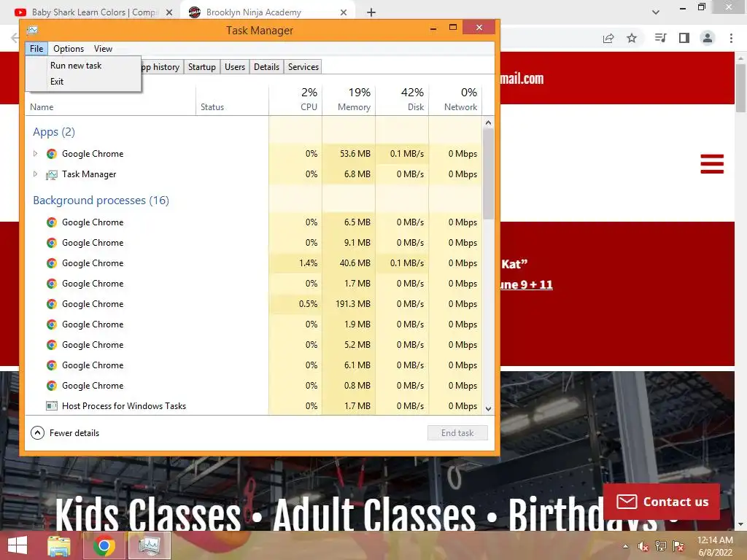Select Host Process for Windows Tasks icon
747x560 pixels.
[52, 406]
